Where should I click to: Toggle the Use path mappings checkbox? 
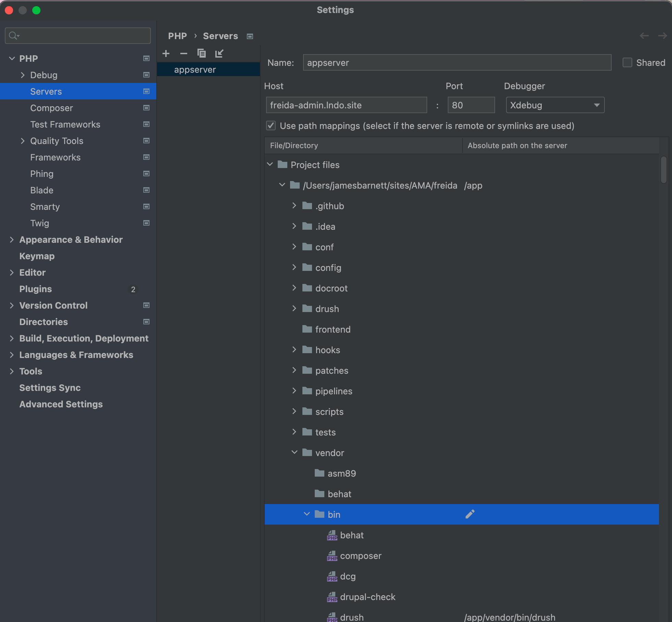(271, 125)
